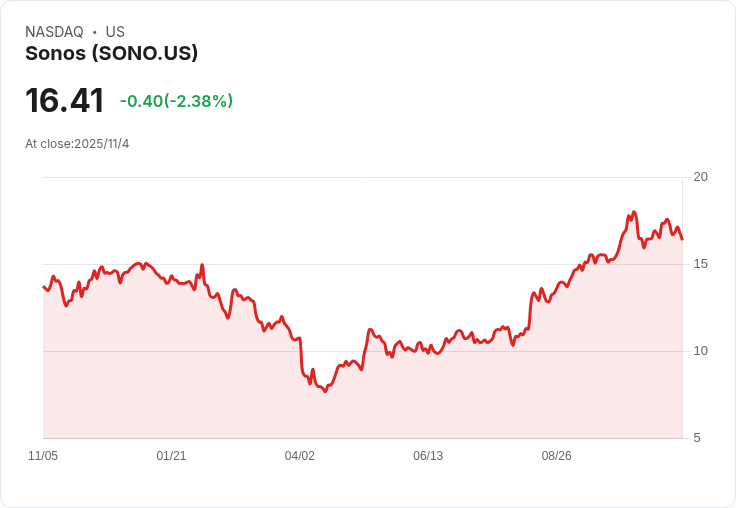Select the 04/02 date on the x-axis
This screenshot has height=508, width=736.
[299, 456]
